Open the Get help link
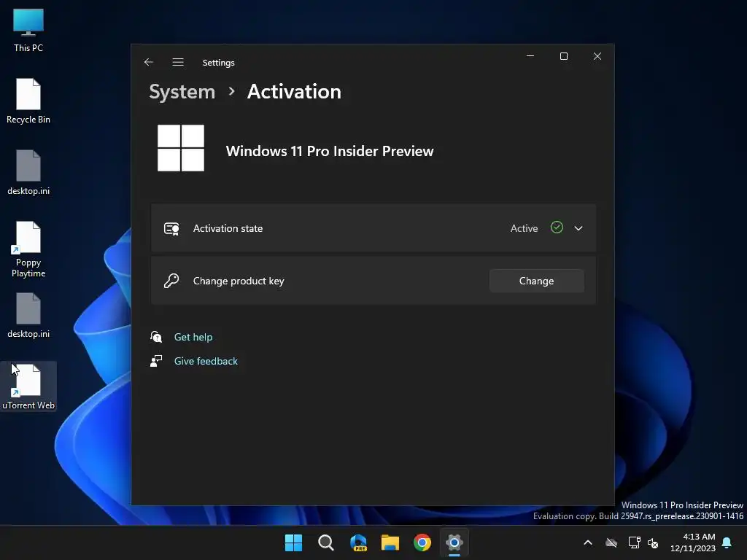Screen dimensions: 747x560 [x=193, y=337]
